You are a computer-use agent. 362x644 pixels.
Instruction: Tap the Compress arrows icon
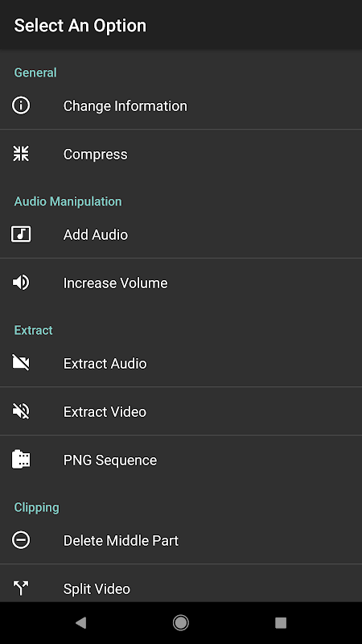21,154
